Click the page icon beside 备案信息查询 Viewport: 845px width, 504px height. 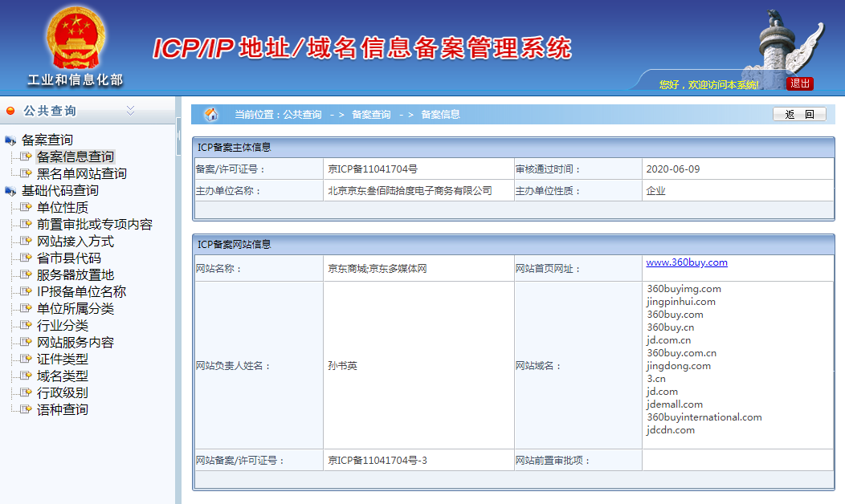pos(26,156)
